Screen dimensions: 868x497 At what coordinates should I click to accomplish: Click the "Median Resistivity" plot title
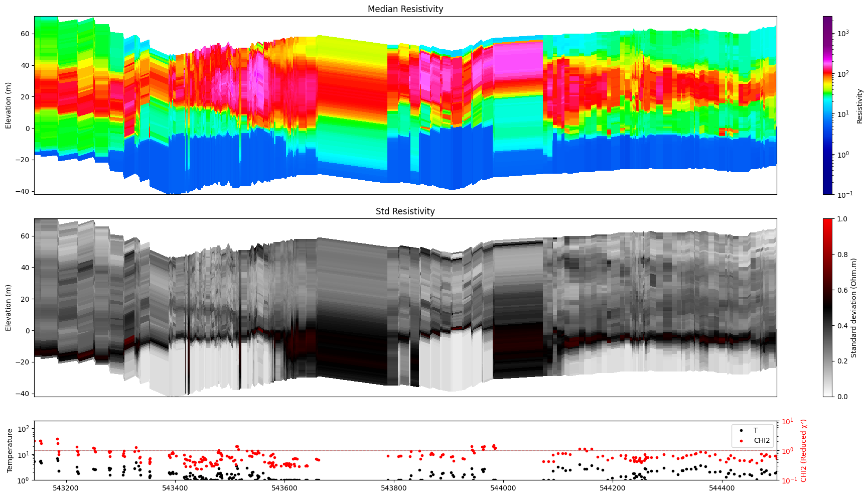[405, 9]
